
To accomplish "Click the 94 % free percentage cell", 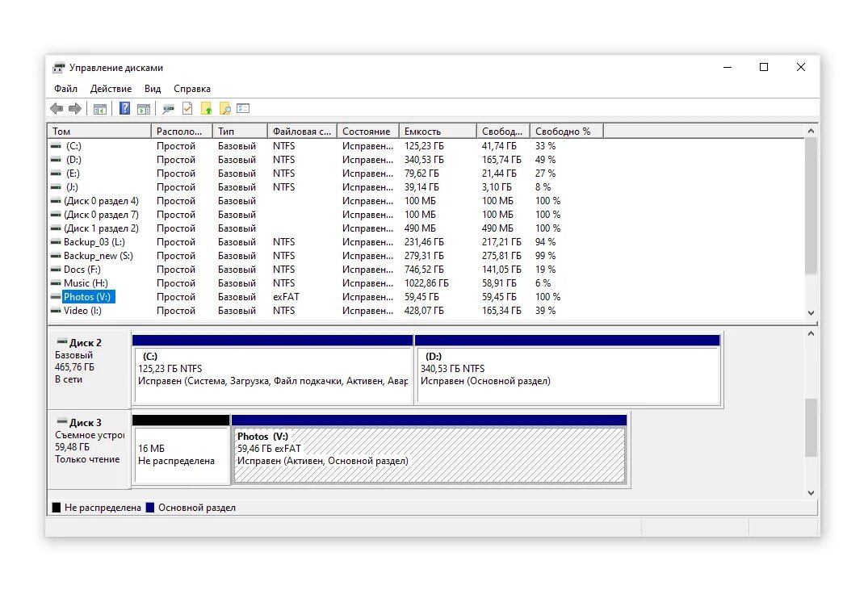I will [x=545, y=242].
